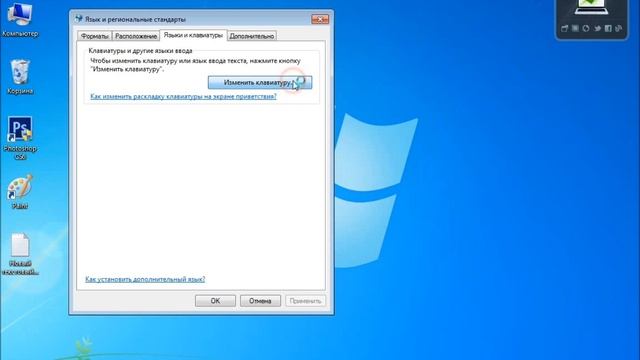The image size is (640, 360).
Task: Click the Отмена button
Action: point(260,301)
